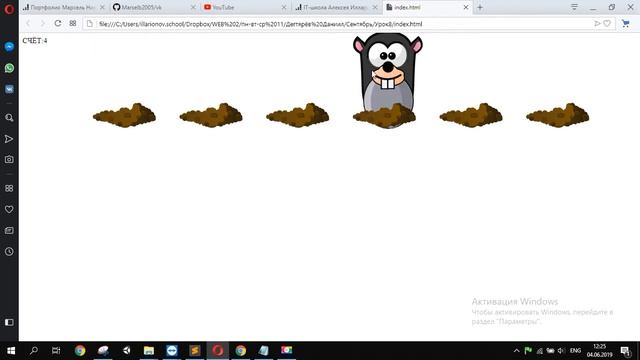The width and height of the screenshot is (640, 360).
Task: Open the volume control in system tray
Action: point(561,351)
